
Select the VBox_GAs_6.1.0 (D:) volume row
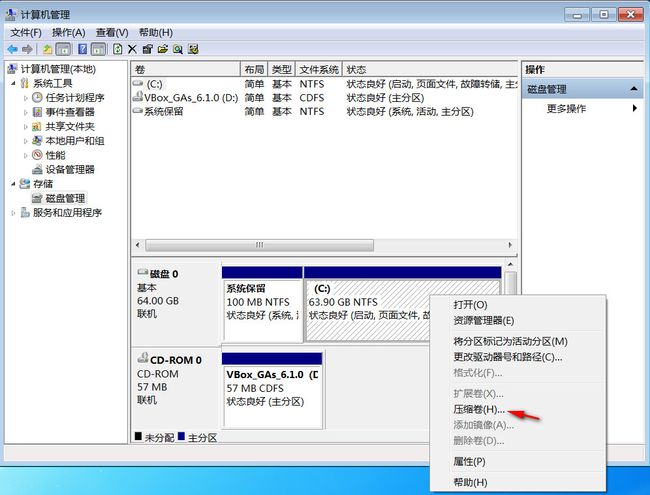coord(324,98)
